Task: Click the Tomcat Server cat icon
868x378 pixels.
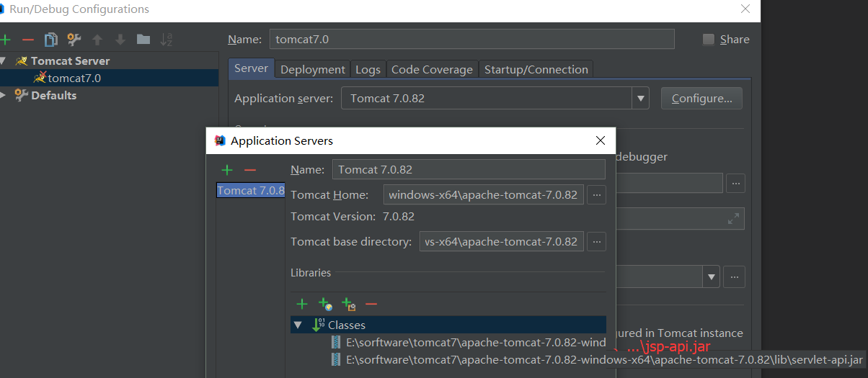Action: click(21, 61)
